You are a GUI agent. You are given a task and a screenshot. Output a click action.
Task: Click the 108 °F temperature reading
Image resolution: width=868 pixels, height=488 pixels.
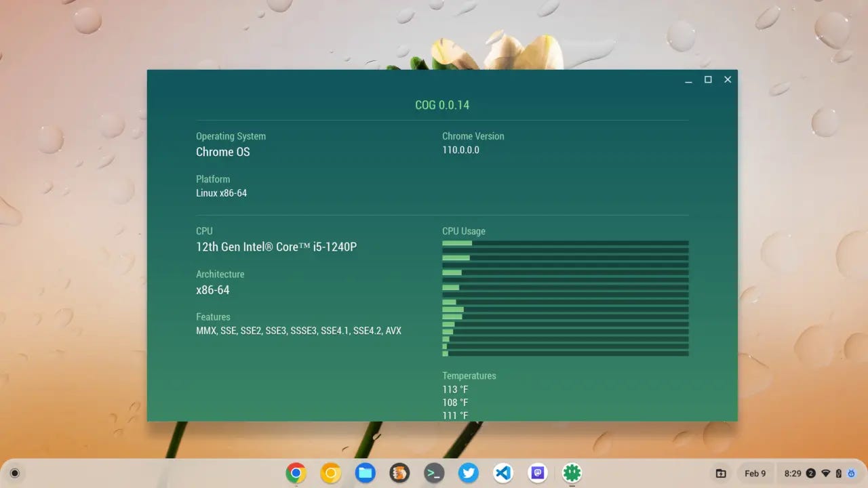[x=455, y=403]
